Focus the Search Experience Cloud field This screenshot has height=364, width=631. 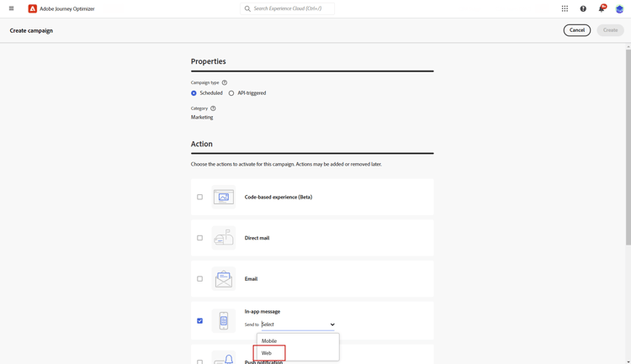288,8
